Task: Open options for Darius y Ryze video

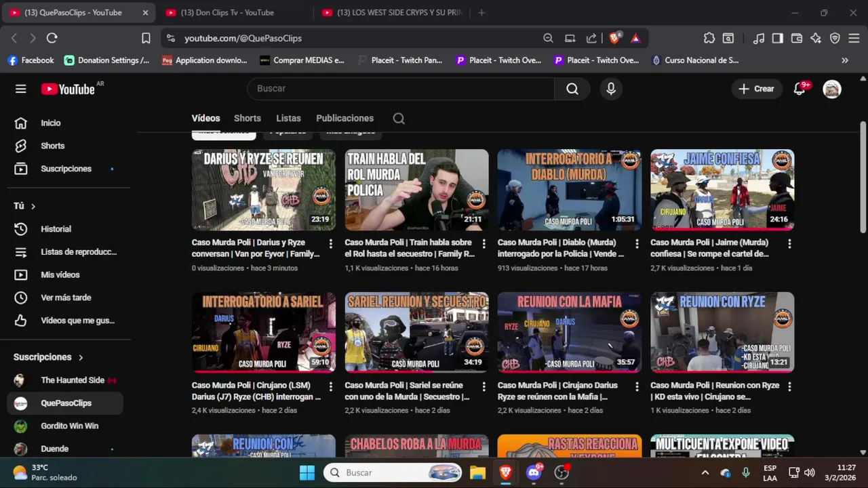Action: click(331, 243)
